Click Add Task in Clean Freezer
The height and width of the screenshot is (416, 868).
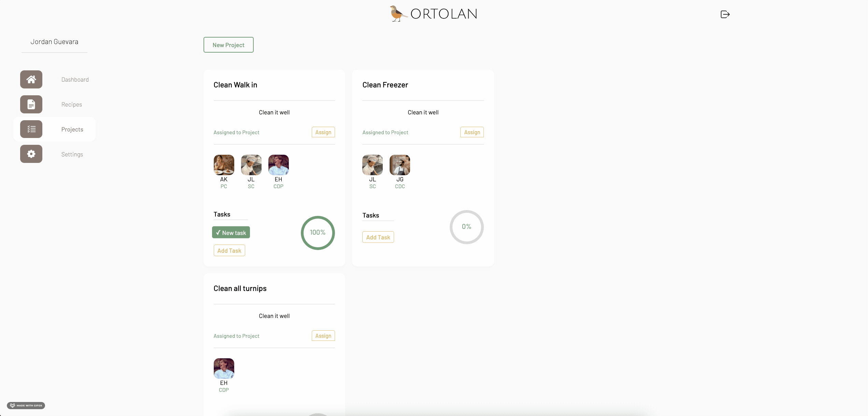[378, 237]
